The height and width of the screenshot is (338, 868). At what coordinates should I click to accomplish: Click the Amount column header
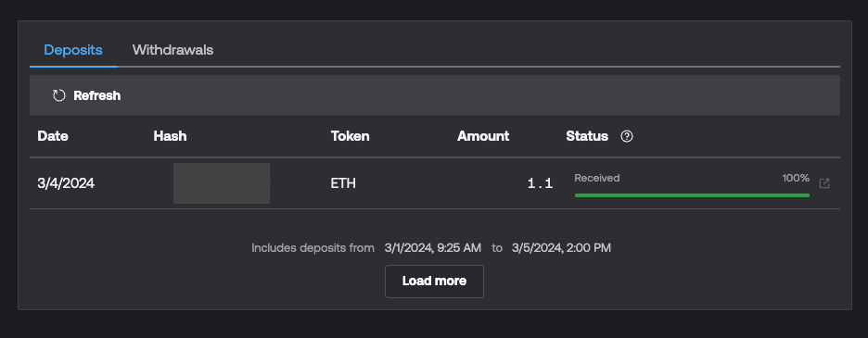(483, 136)
